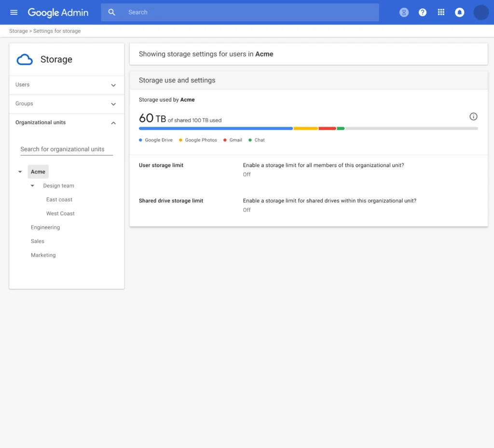
Task: Click the storage usage info icon
Action: pos(473,116)
